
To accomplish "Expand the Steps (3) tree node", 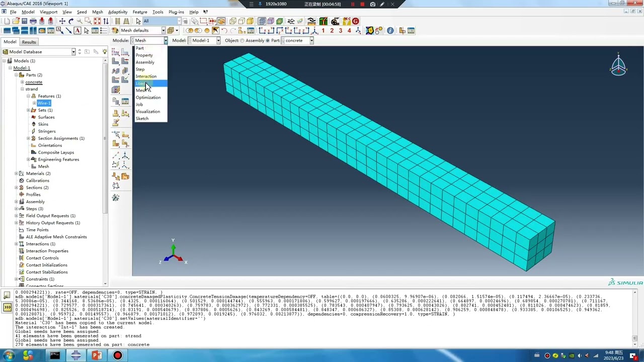I will 16,209.
